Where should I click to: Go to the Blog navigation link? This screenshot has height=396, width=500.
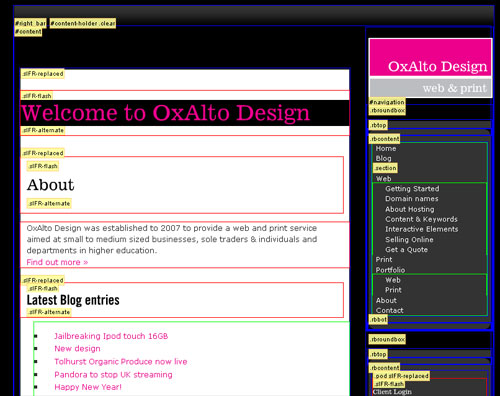[383, 159]
